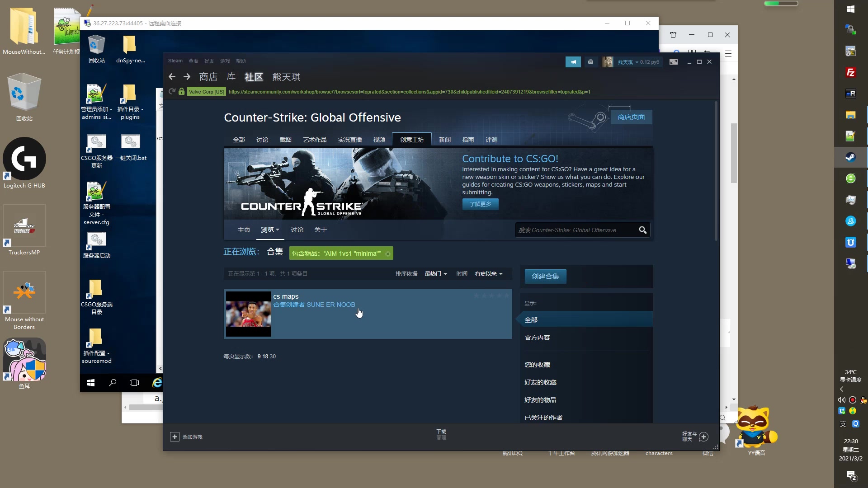Go back with Steam's back arrow

pyautogui.click(x=172, y=77)
